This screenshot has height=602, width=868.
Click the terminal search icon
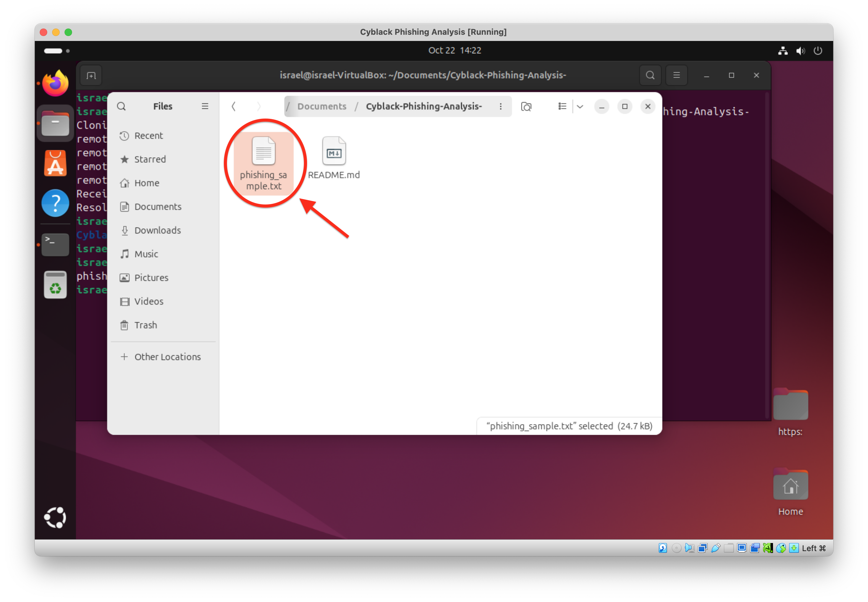coord(650,75)
